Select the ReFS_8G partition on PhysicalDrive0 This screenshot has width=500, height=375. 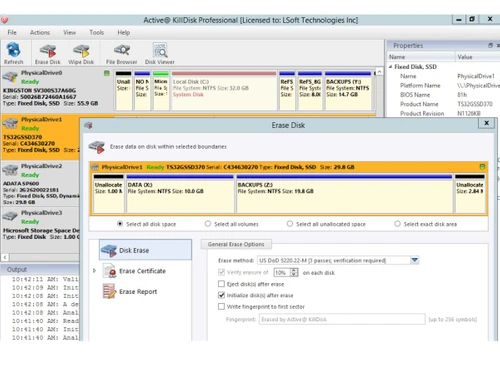310,90
